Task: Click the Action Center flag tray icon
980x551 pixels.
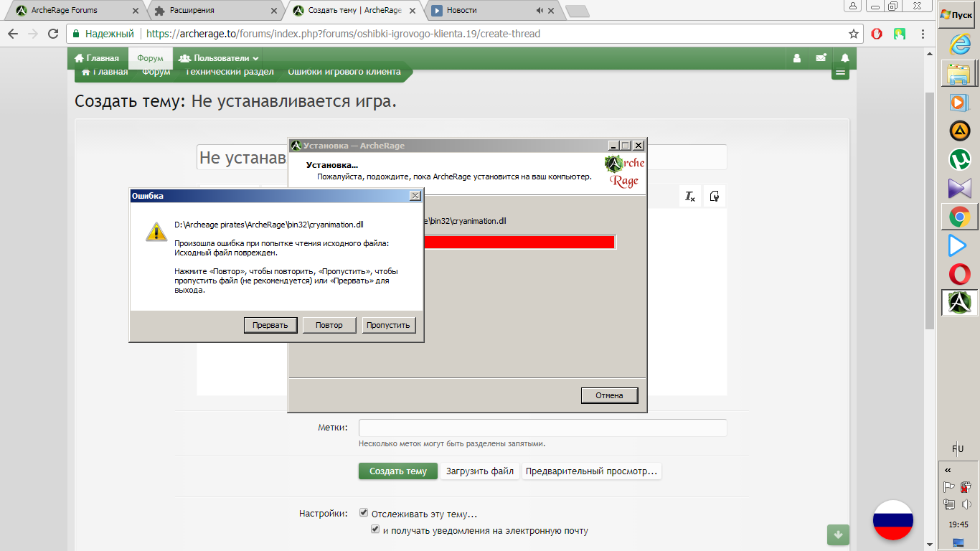Action: tap(948, 487)
